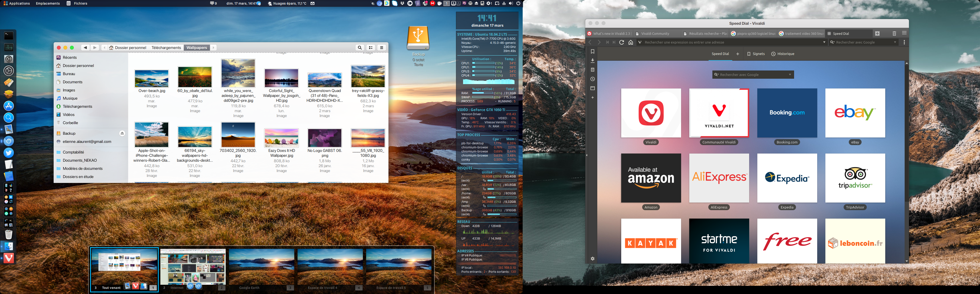Viewport: 980px width, 294px height.
Task: Open the file manager list menu button
Action: (382, 48)
